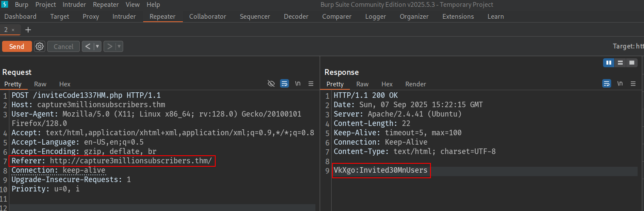This screenshot has width=644, height=211.
Task: Switch to combined tabbed layout view
Action: [x=632, y=63]
